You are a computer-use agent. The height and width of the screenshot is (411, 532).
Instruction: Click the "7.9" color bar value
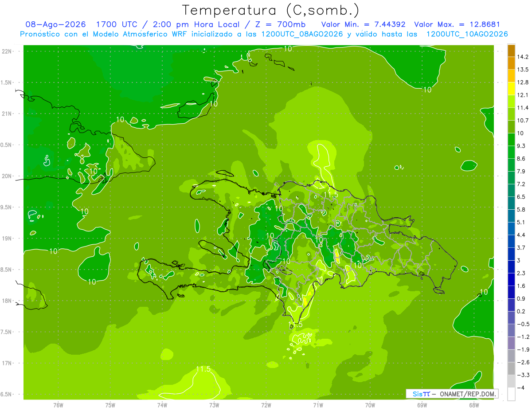(x=521, y=171)
